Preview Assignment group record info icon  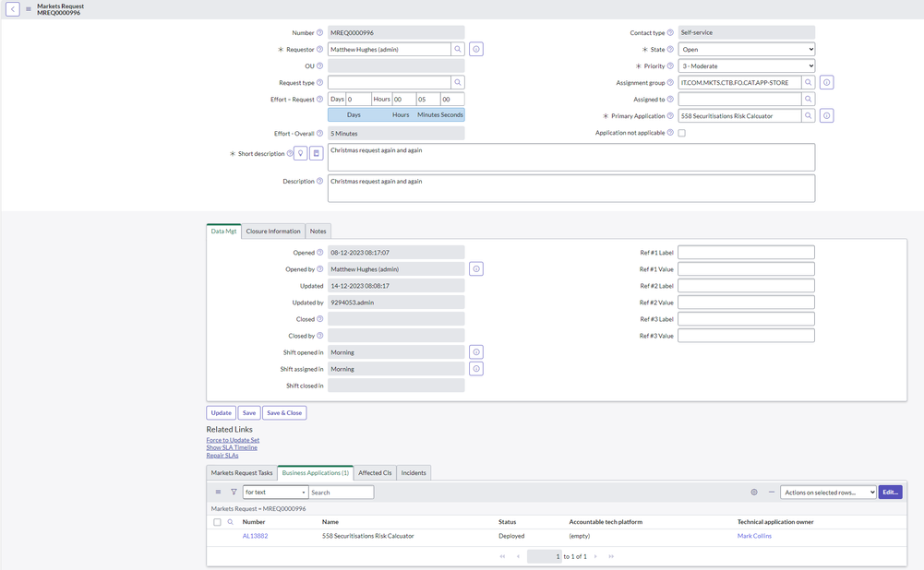pos(827,82)
